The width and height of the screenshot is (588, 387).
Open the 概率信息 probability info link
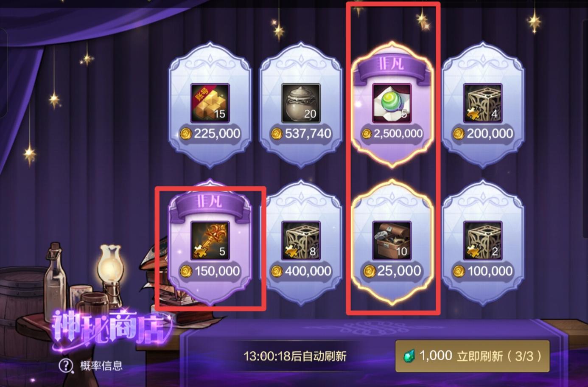pos(101,365)
